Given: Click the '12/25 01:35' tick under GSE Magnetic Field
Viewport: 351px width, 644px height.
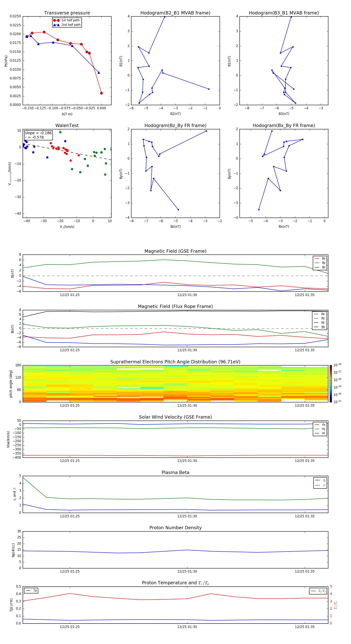Looking at the screenshot, I should point(305,295).
